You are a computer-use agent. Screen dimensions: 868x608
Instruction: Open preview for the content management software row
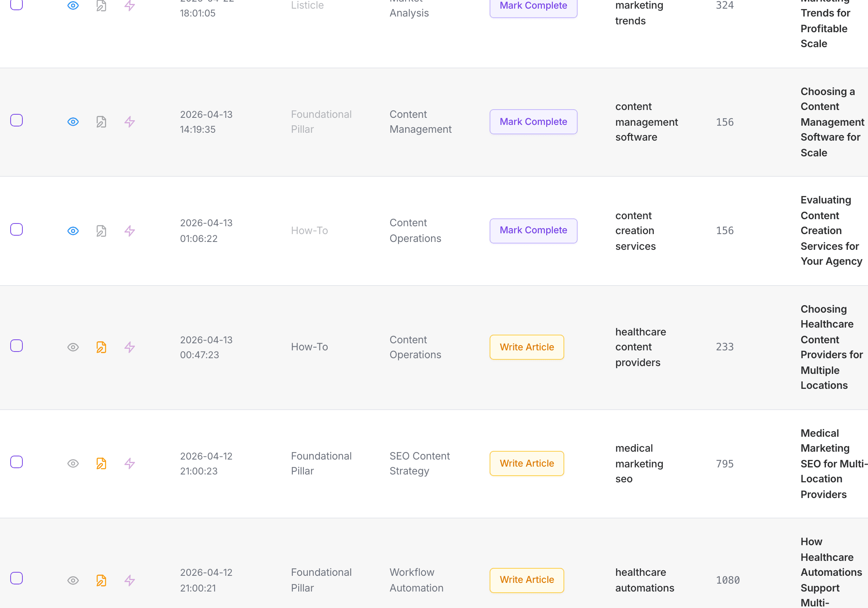(x=73, y=122)
